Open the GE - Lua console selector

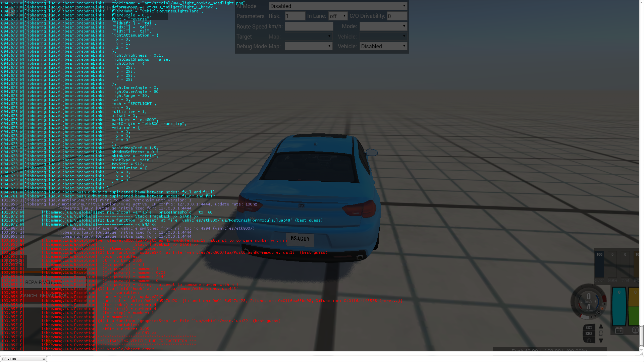coord(23,359)
